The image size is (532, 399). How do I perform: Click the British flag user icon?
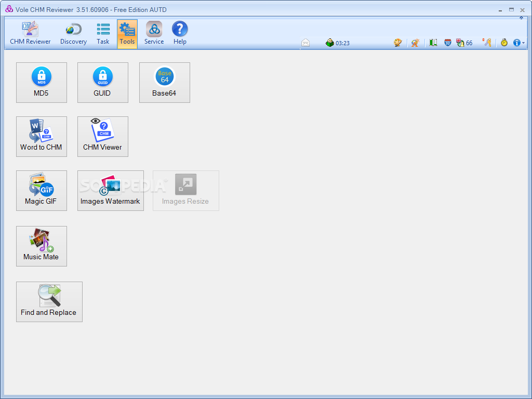click(460, 43)
